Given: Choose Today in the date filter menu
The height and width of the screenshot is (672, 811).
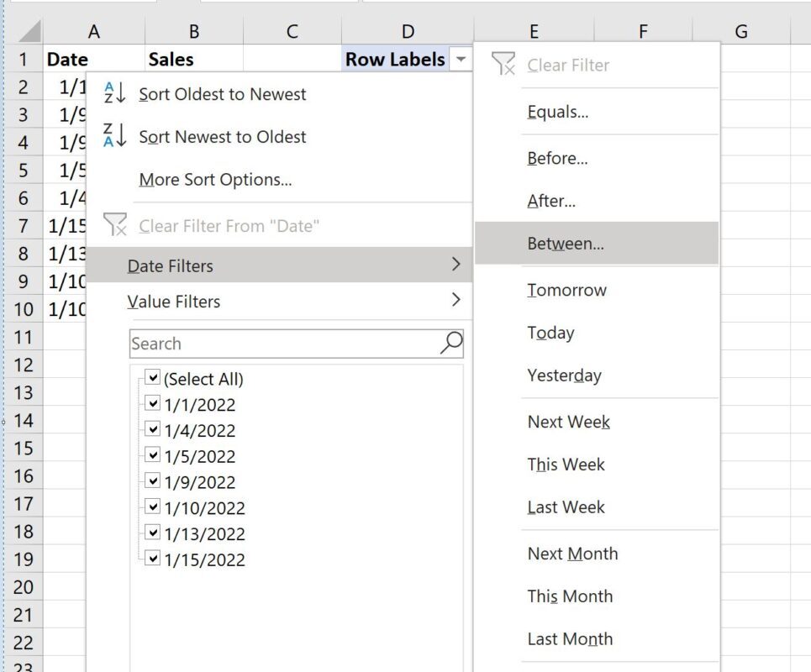Looking at the screenshot, I should click(550, 333).
